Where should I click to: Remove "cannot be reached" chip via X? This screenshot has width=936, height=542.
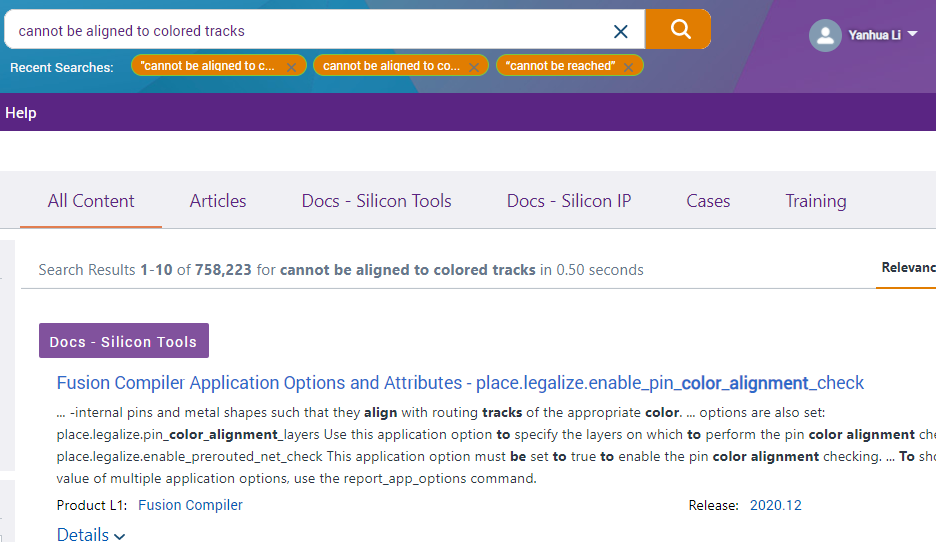pyautogui.click(x=628, y=67)
